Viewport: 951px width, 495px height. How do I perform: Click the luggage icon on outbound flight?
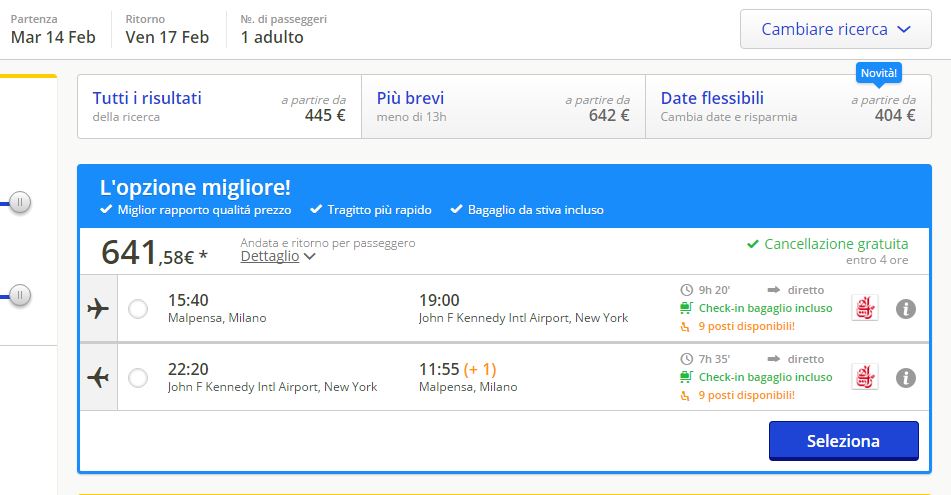686,308
